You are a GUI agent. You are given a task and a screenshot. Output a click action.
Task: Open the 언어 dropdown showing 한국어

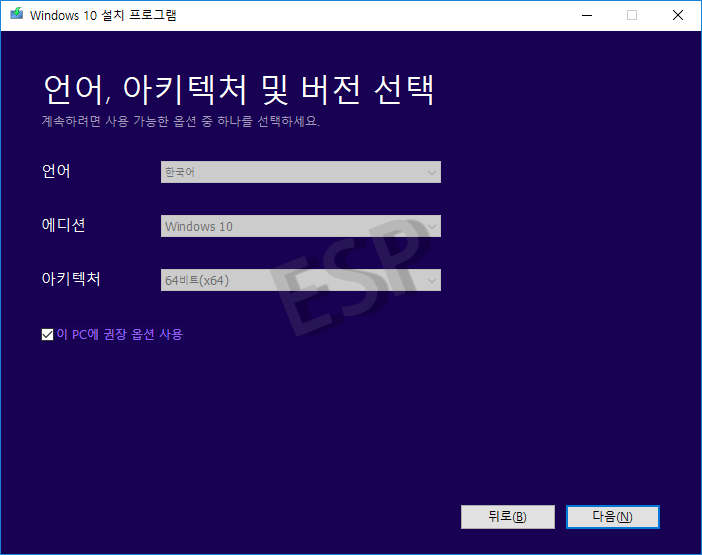click(x=301, y=172)
